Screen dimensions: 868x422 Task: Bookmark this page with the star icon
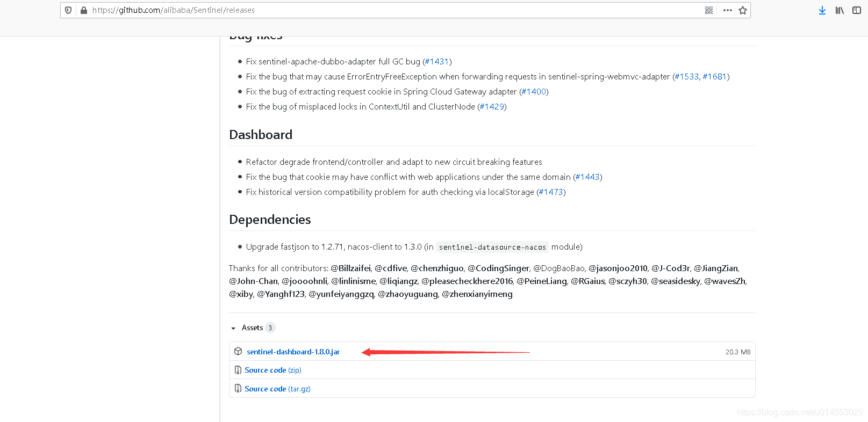click(743, 10)
